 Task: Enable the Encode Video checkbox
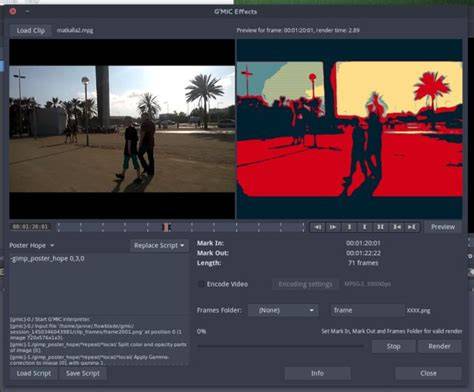pos(201,284)
